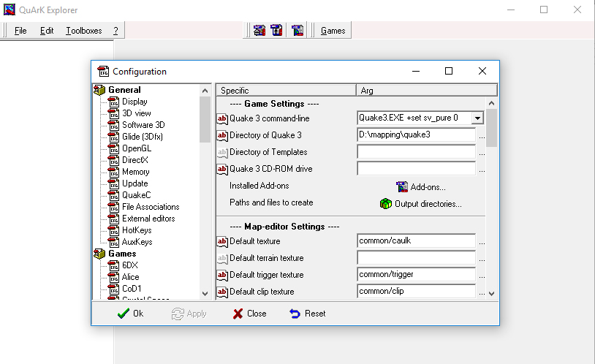The height and width of the screenshot is (364, 595).
Task: Browse for Directory of Quake 3 folder
Action: click(482, 137)
